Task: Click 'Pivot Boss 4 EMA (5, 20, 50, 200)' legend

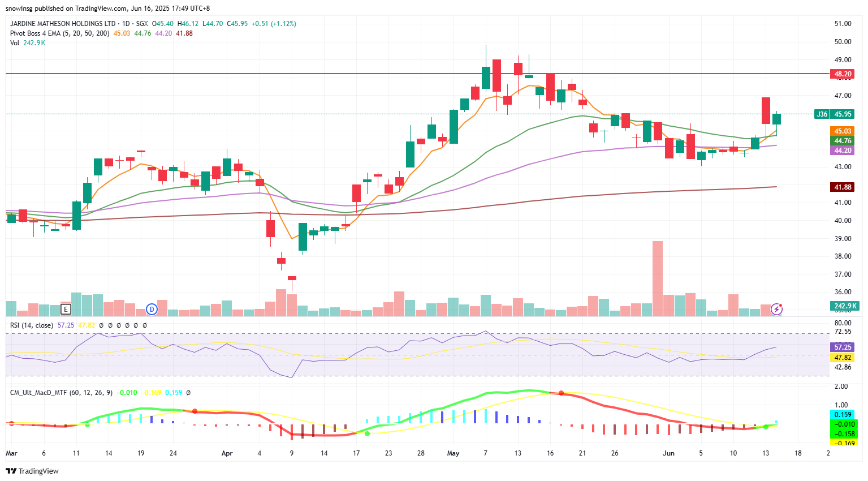Action: (60, 33)
